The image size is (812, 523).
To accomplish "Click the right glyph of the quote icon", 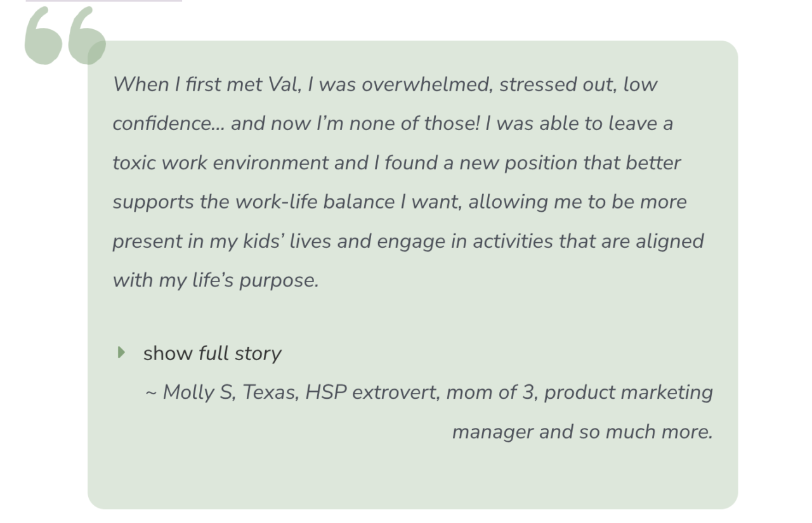I will tap(86, 36).
